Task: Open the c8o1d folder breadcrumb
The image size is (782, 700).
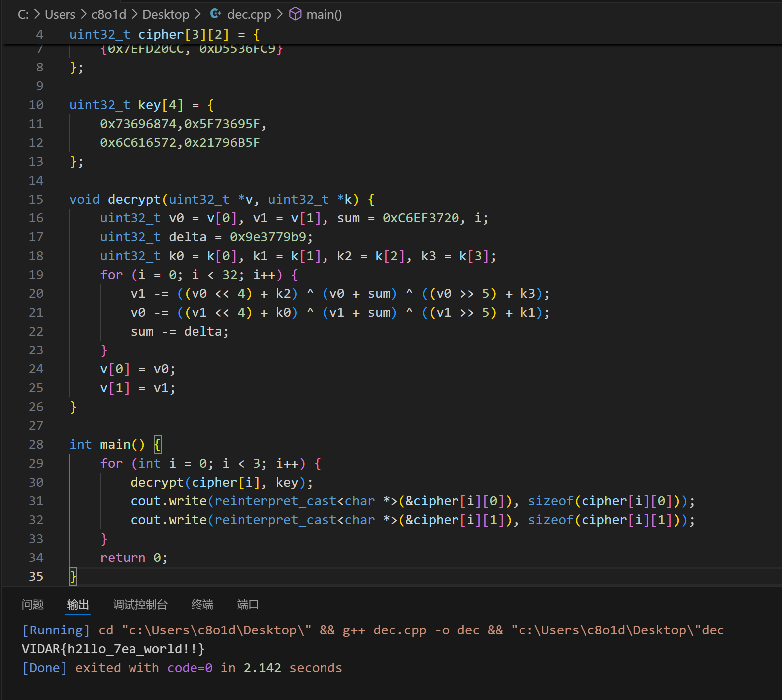Action: click(x=109, y=14)
